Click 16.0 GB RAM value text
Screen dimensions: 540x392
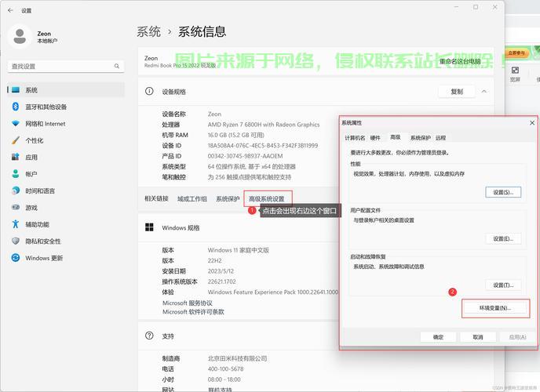click(236, 135)
